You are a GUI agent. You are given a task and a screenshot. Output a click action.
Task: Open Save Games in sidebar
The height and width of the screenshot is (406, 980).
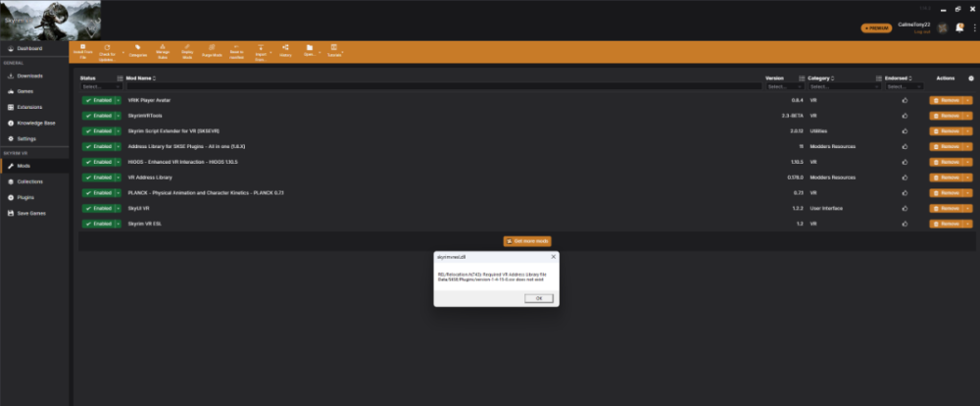(x=34, y=213)
